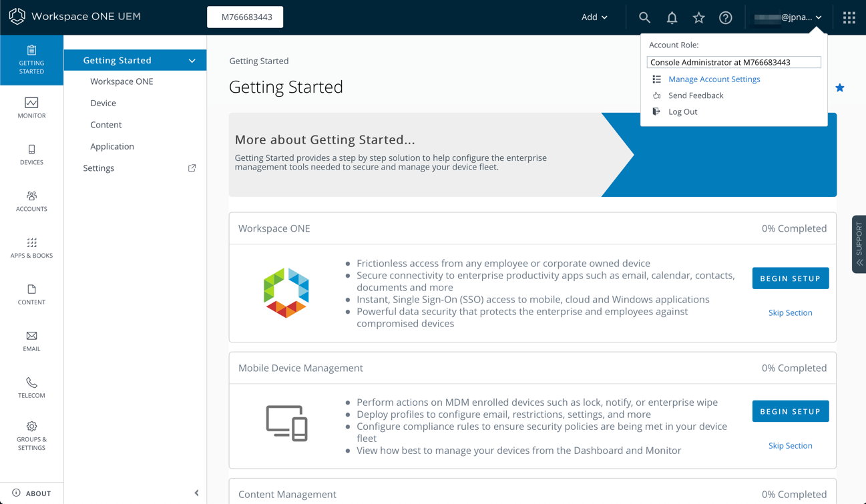Viewport: 866px width, 504px height.
Task: Select the Application submenu item
Action: [x=112, y=146]
